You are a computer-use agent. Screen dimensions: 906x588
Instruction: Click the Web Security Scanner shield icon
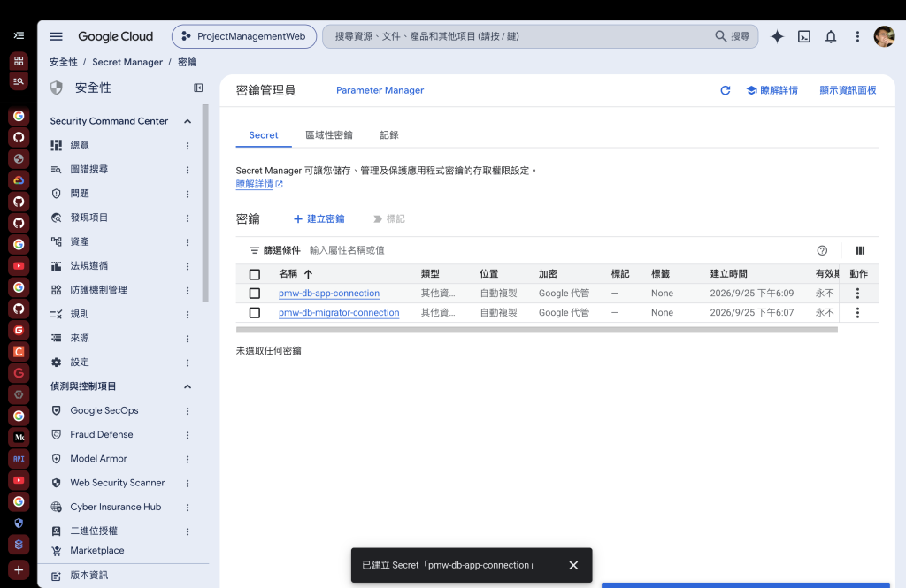(56, 483)
